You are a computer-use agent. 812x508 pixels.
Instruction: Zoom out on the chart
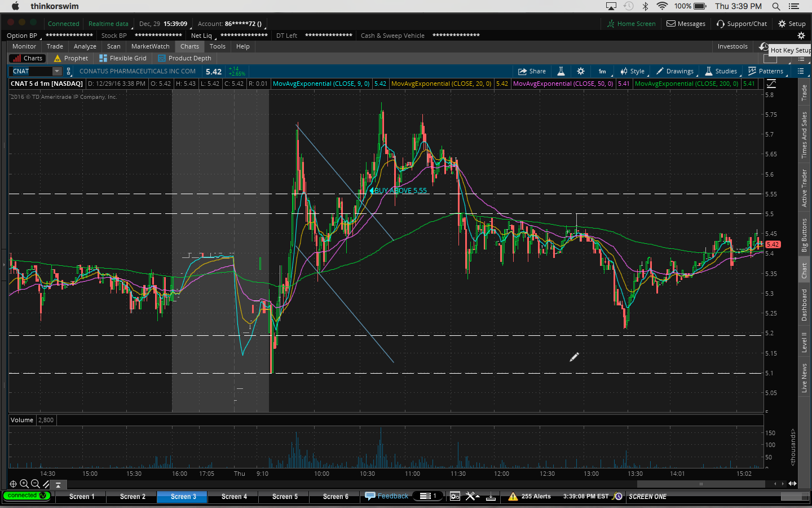tap(35, 484)
